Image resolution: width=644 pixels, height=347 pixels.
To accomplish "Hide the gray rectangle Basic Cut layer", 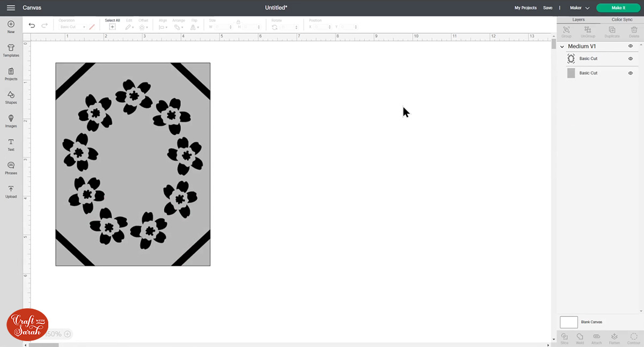I will pyautogui.click(x=631, y=73).
